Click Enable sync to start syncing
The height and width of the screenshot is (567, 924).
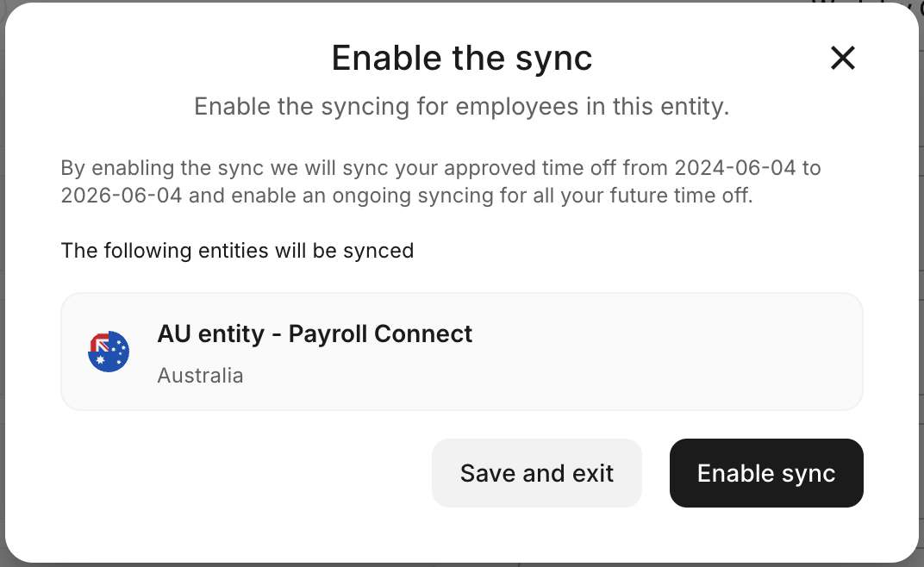(x=765, y=473)
